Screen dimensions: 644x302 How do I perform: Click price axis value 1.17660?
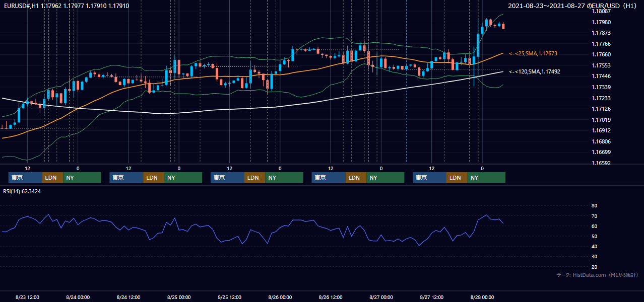click(602, 55)
